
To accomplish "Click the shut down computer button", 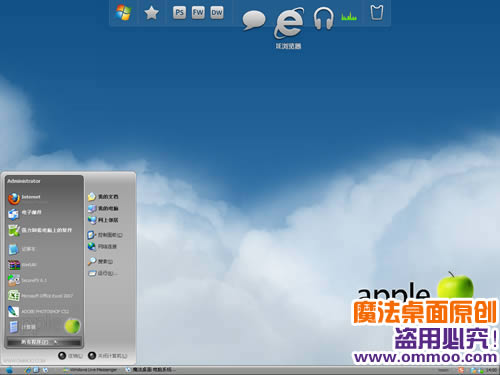I will click(107, 356).
